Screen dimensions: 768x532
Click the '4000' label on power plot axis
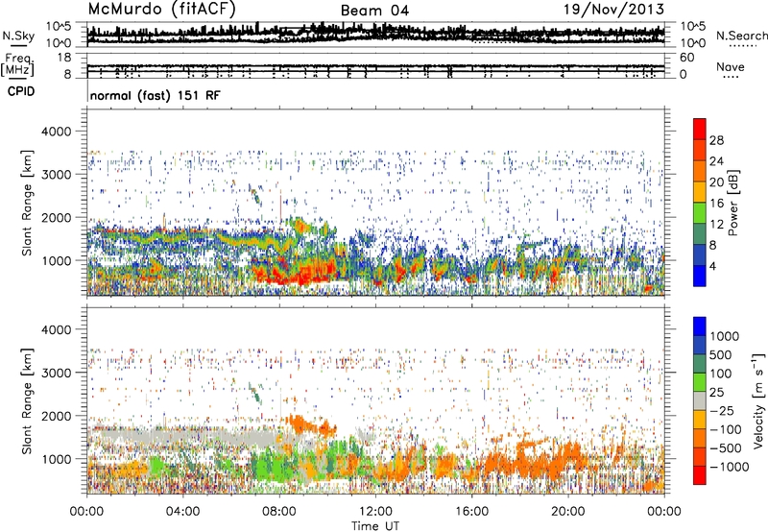[56, 132]
